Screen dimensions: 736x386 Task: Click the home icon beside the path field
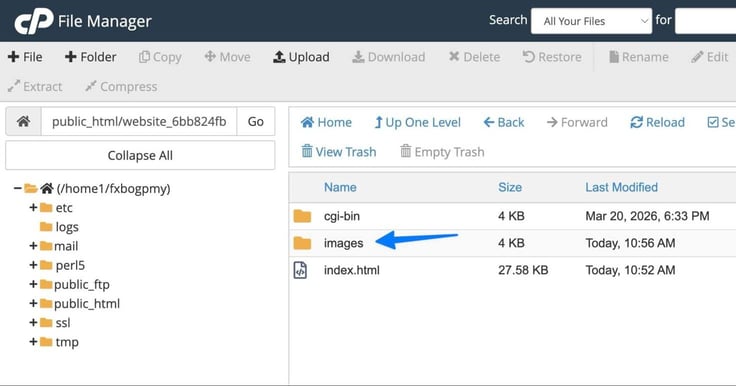pos(23,122)
